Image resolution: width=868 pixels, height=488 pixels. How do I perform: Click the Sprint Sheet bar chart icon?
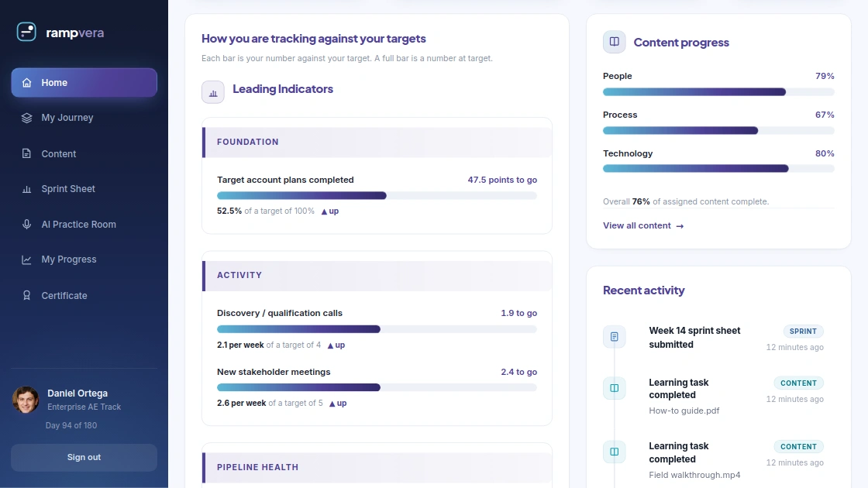[26, 189]
